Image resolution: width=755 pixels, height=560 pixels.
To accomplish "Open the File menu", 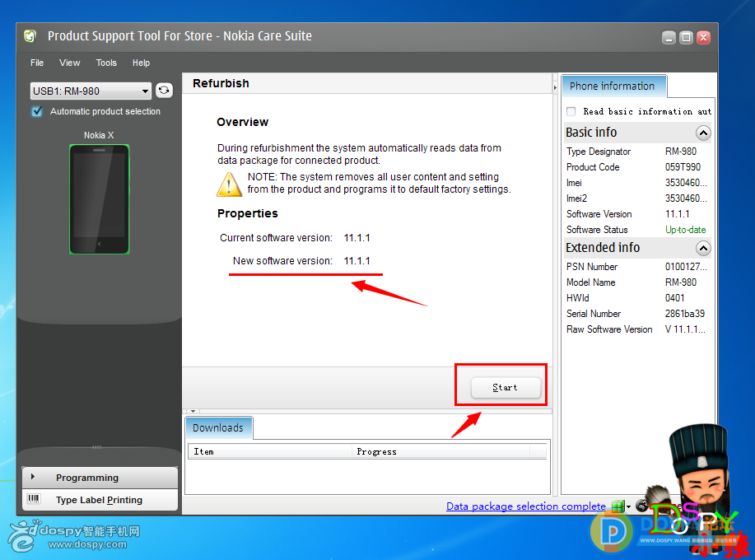I will (36, 63).
